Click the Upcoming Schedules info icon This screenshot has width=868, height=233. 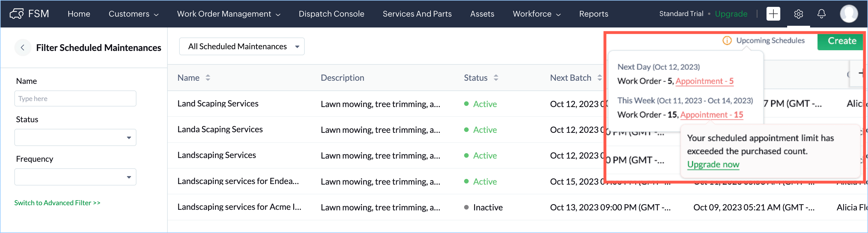727,40
